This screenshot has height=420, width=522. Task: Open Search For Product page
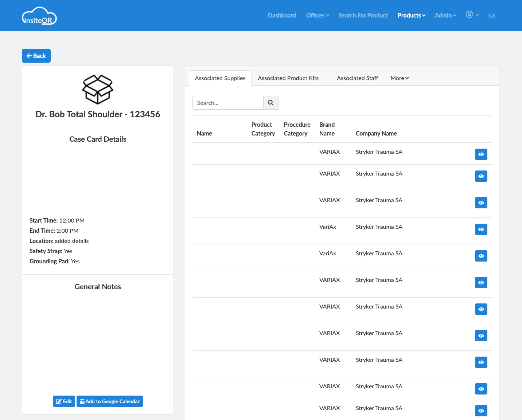click(x=363, y=15)
